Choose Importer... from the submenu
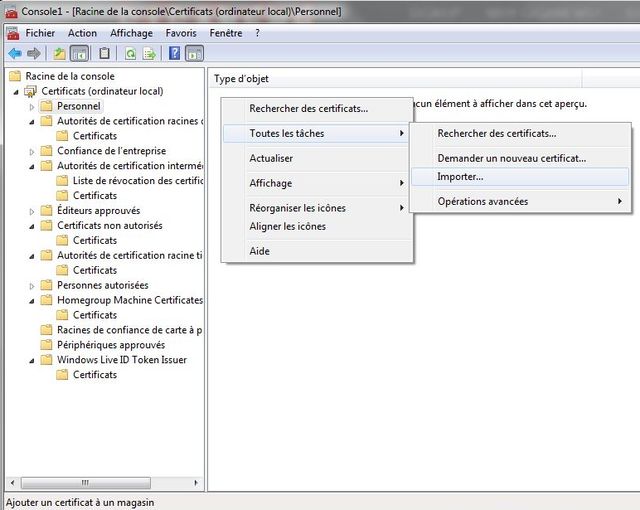 pos(520,177)
